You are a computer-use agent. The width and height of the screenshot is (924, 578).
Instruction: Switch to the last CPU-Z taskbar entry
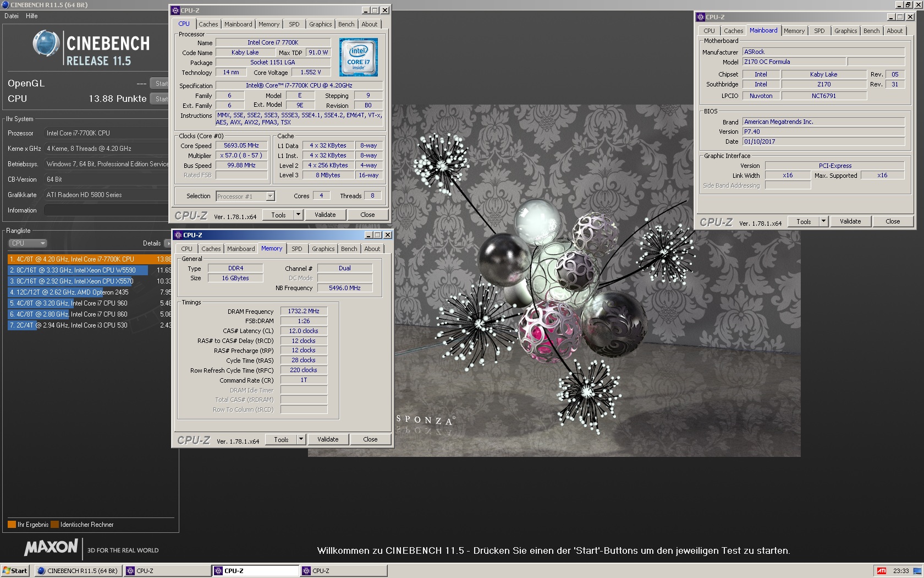(344, 571)
